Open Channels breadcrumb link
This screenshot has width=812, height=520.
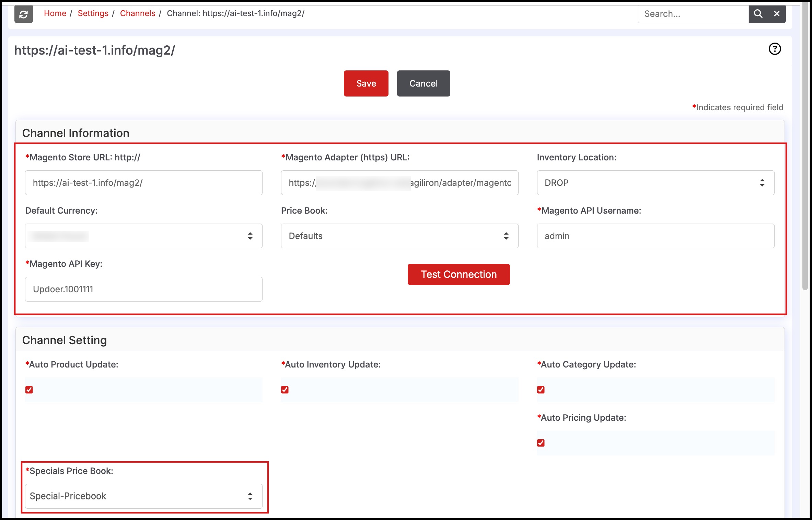[138, 13]
